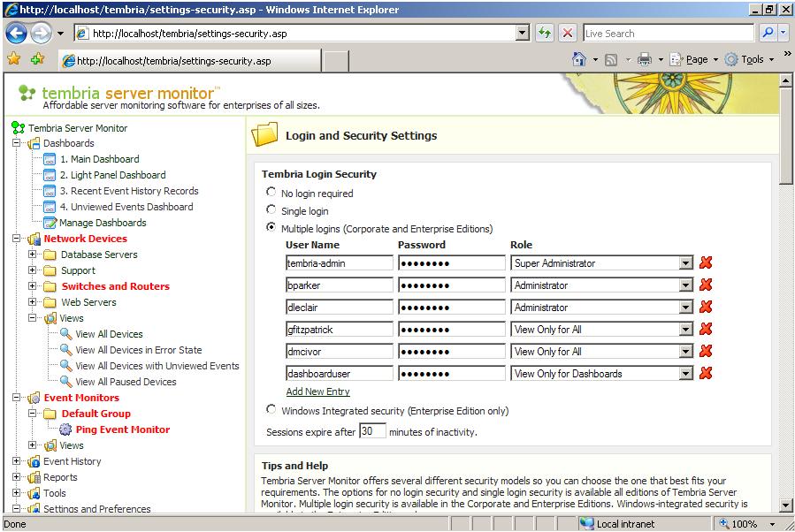Click the Reports folder icon

(34, 477)
